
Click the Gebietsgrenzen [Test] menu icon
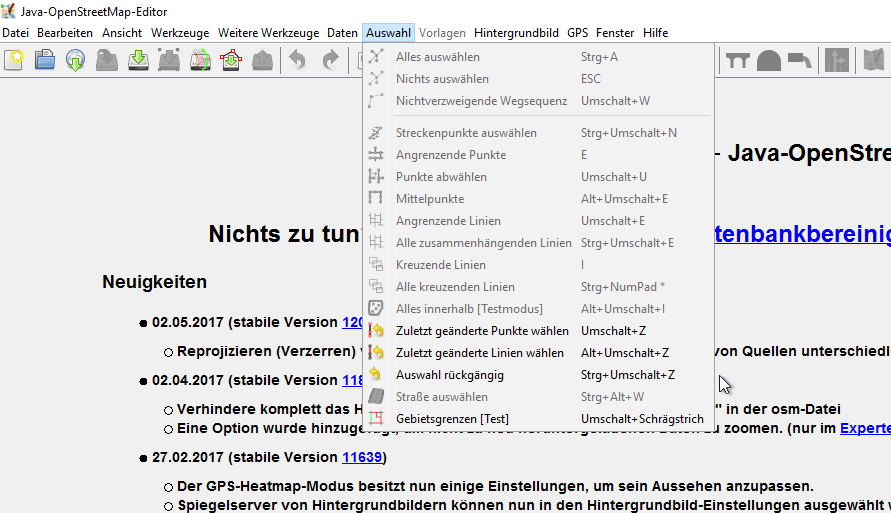click(x=376, y=419)
